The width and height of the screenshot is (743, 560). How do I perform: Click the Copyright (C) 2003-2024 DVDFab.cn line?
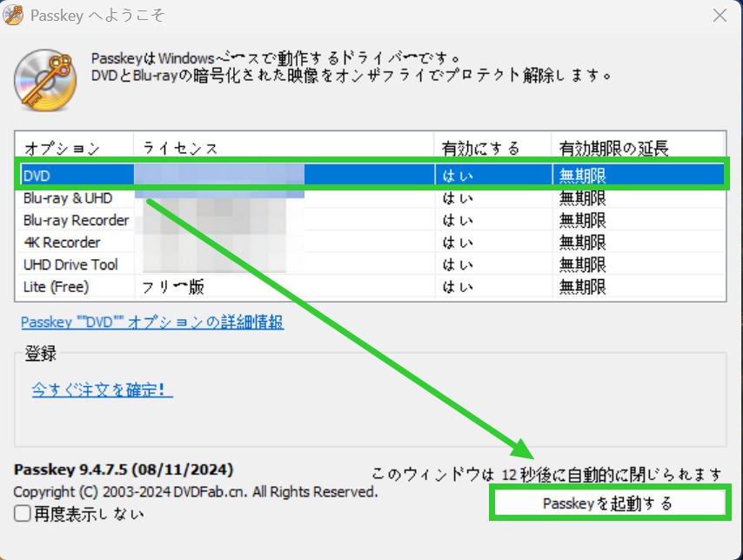tap(196, 492)
